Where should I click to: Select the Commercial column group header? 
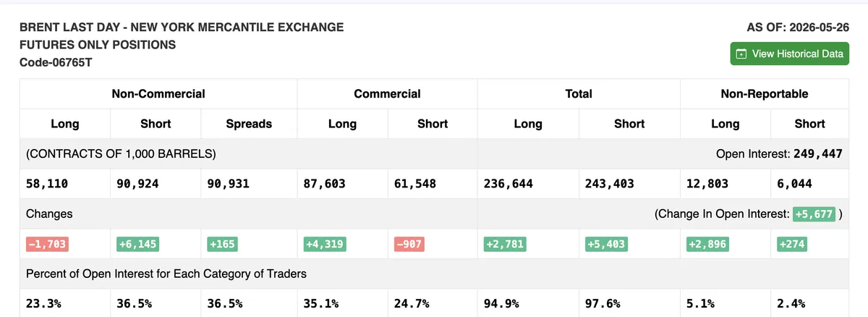pyautogui.click(x=387, y=94)
